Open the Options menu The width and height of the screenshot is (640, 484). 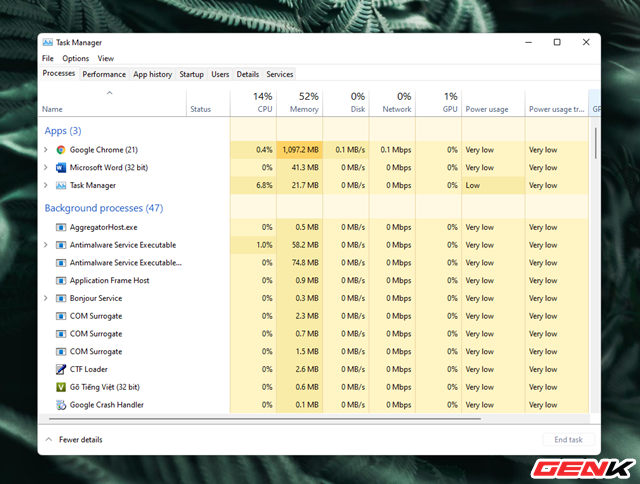point(75,59)
